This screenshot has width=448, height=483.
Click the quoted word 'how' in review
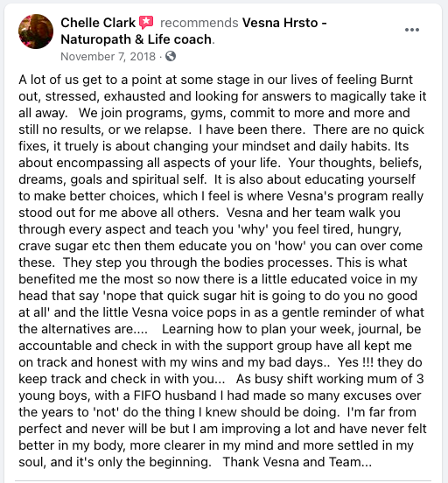pyautogui.click(x=290, y=246)
